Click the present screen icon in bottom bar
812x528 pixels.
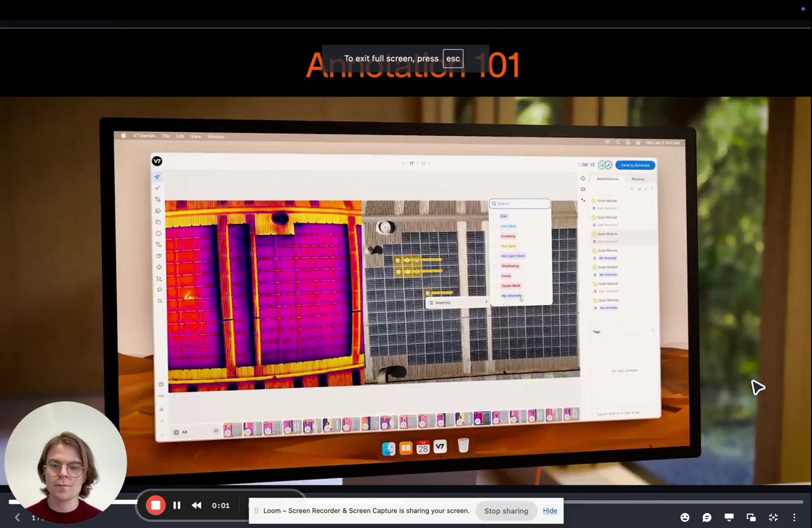(729, 517)
